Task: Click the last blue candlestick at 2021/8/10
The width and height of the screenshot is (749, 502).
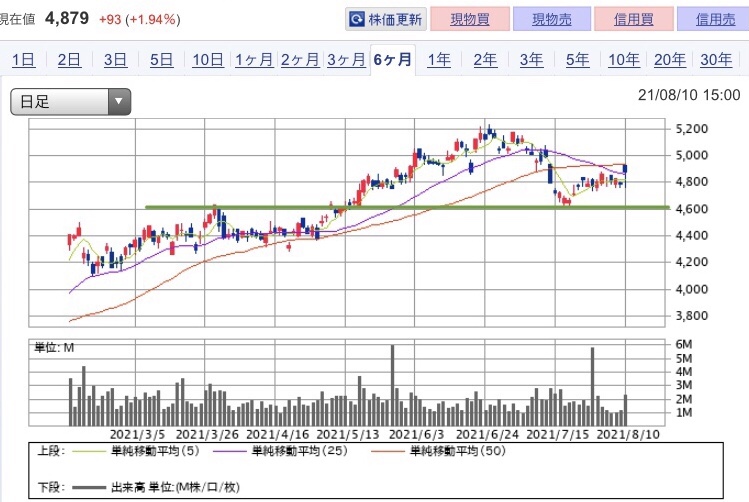Action: click(x=625, y=169)
